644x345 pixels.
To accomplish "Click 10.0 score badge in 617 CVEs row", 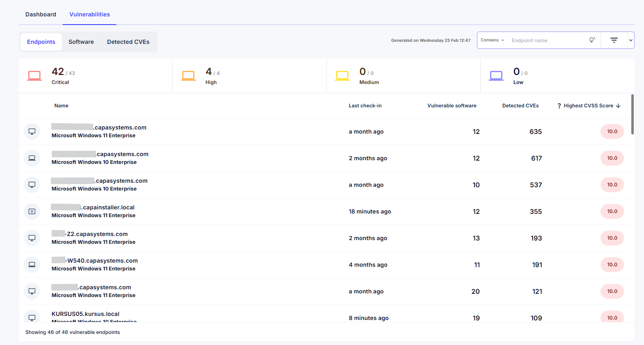I will (x=612, y=158).
